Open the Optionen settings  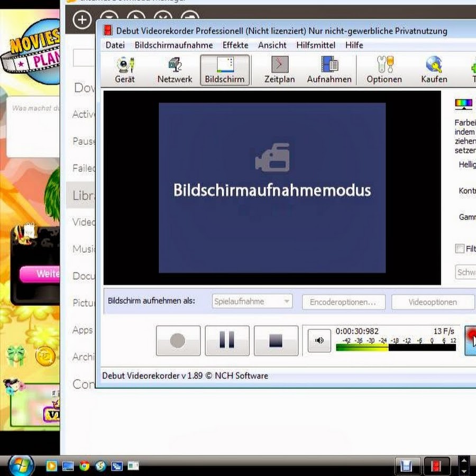(384, 70)
